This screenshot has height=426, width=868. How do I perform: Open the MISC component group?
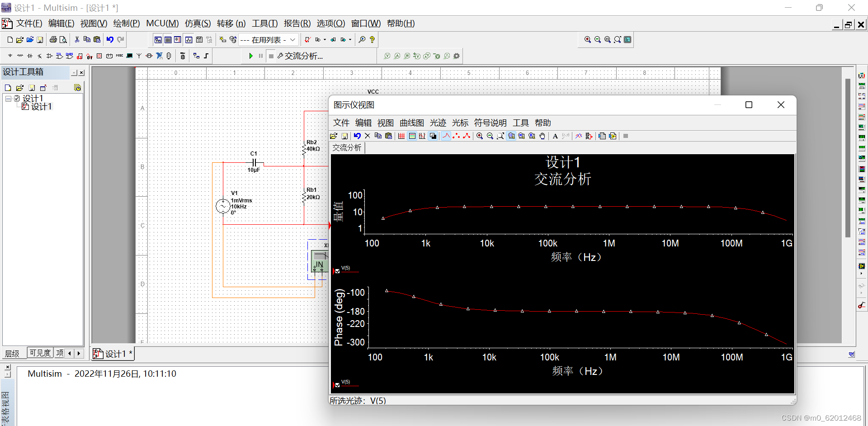tap(119, 56)
